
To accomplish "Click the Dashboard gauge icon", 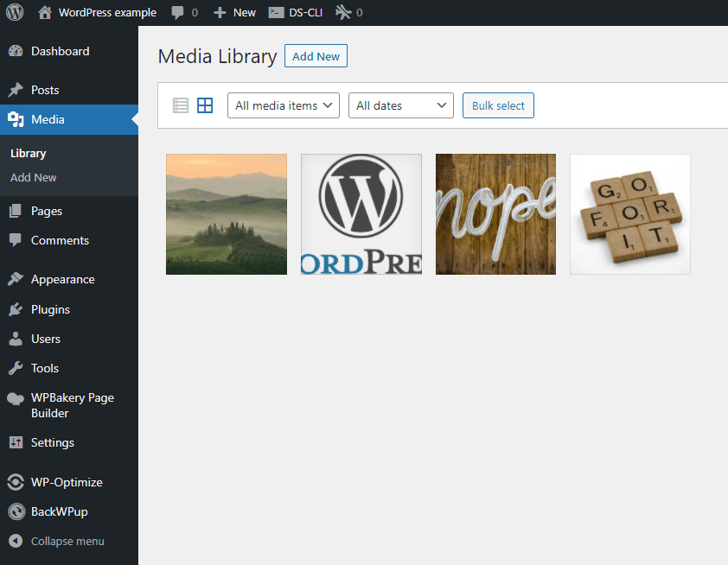I will (x=16, y=51).
